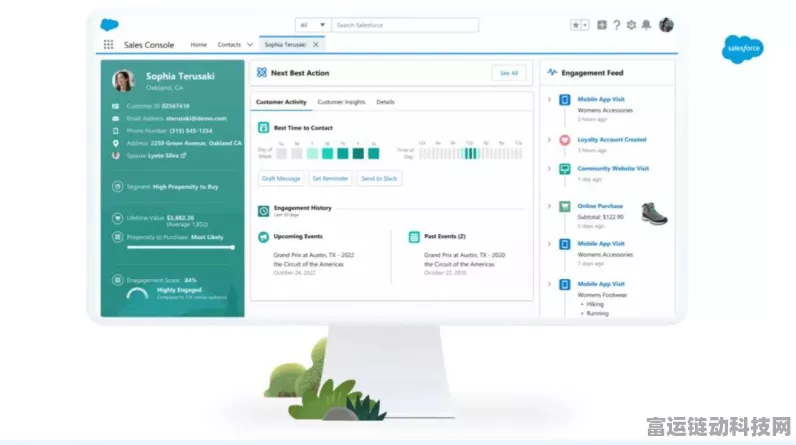Click the 2020 Grand Prix at Austin event
This screenshot has width=796, height=445.
click(x=465, y=264)
